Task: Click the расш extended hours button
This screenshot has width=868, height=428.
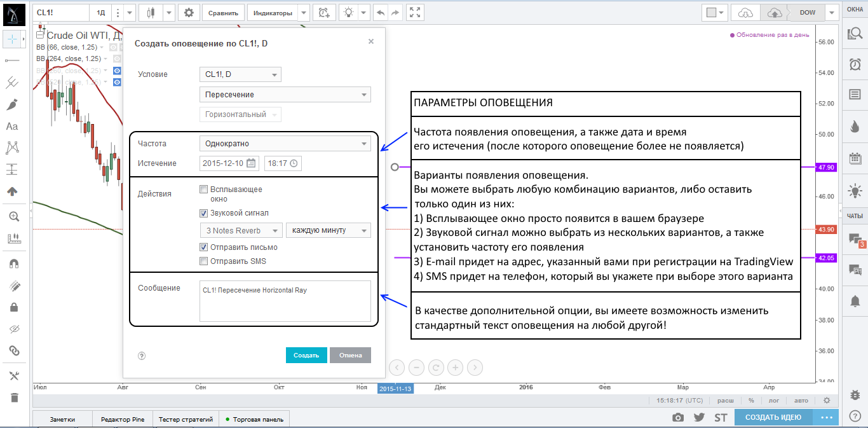Action: pyautogui.click(x=725, y=401)
